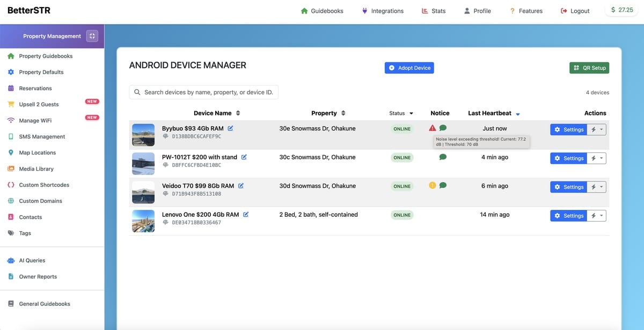Image resolution: width=644 pixels, height=330 pixels.
Task: Click the green chat bubble for PW-1012T
Action: [443, 157]
